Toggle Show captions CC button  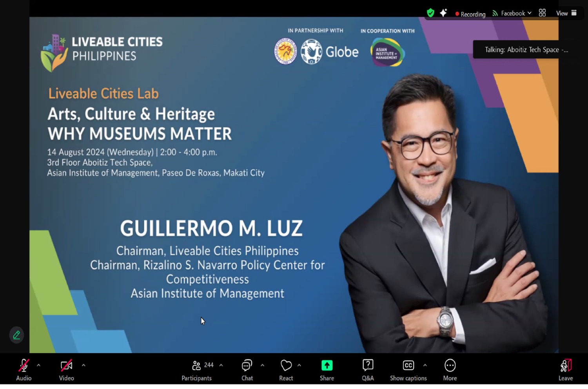point(408,369)
